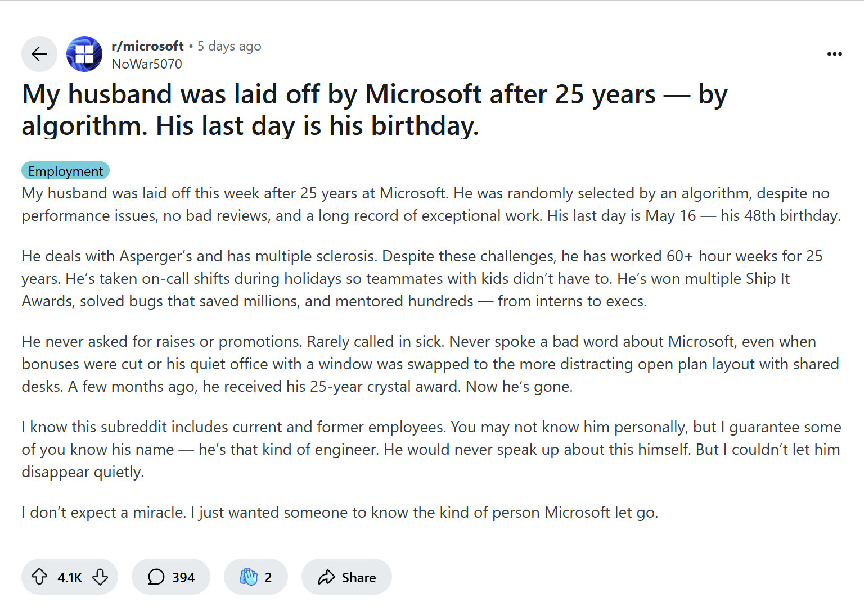864x616 pixels.
Task: Select the upvote arrow on the post
Action: [39, 577]
